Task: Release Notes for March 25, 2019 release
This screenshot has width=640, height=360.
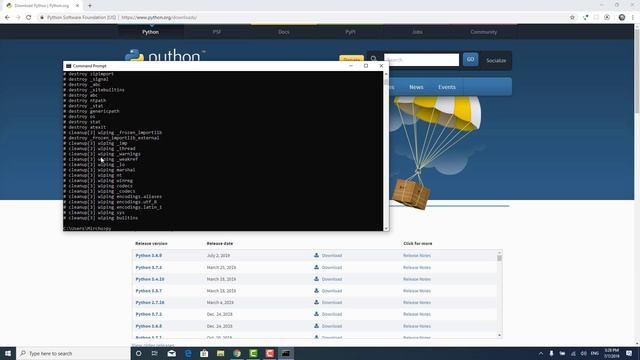Action: pos(417,267)
